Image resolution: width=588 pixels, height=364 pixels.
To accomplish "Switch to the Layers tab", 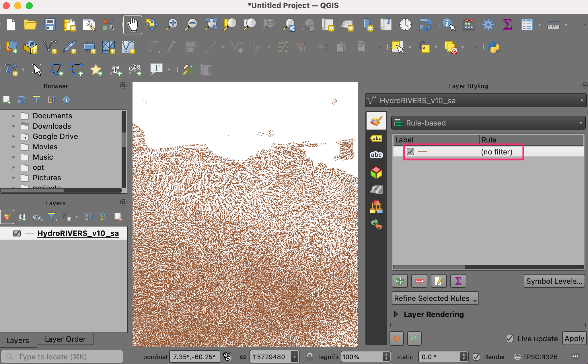I will (18, 340).
